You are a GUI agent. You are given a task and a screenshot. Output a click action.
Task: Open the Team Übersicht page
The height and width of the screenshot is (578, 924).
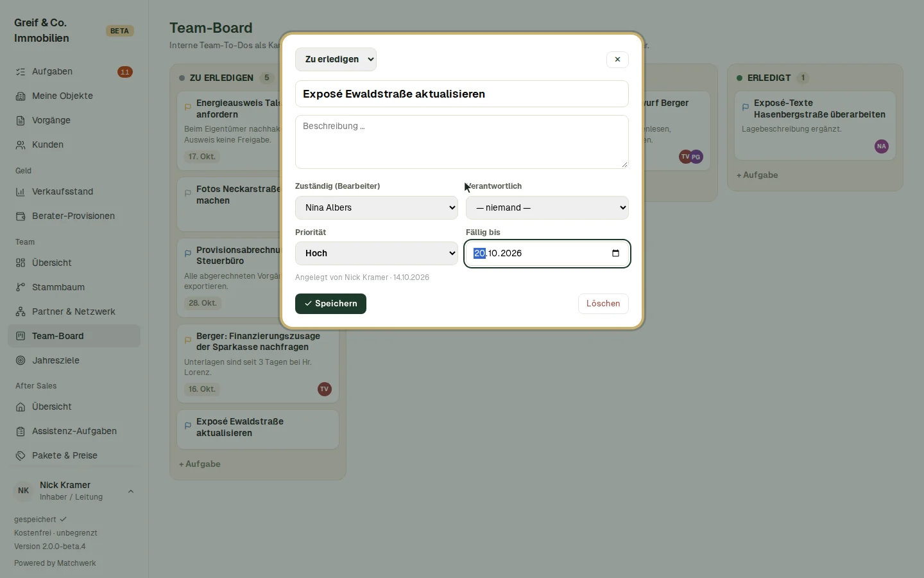tap(74, 263)
